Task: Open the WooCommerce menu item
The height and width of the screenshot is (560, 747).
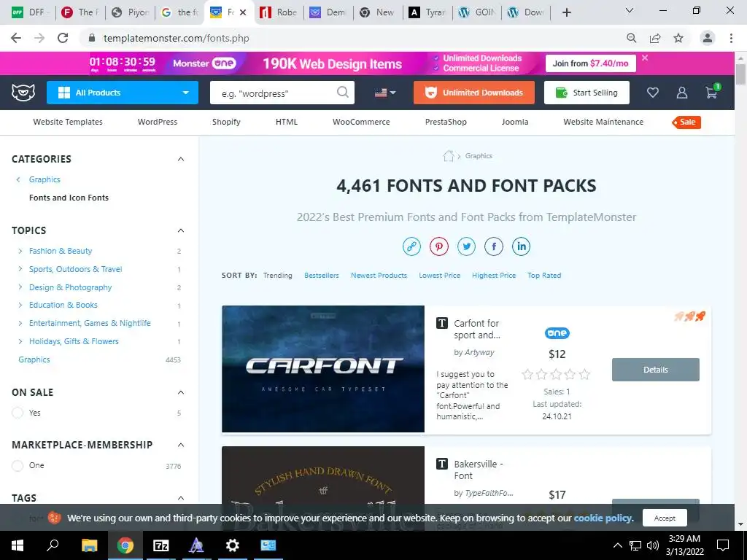Action: point(361,122)
